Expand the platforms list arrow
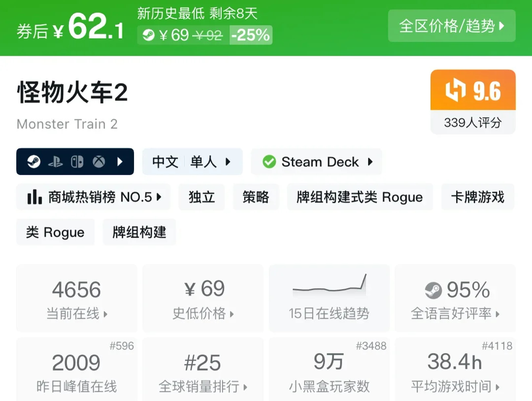 click(x=120, y=162)
